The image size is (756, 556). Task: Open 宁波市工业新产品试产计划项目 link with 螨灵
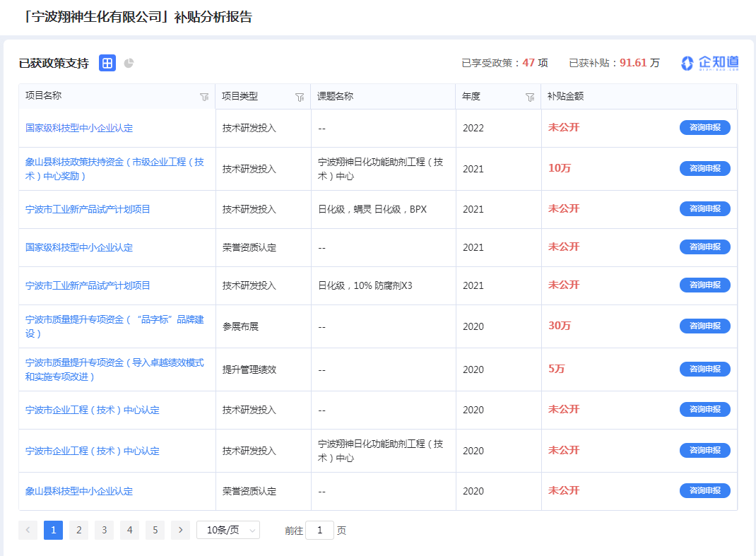[88, 209]
